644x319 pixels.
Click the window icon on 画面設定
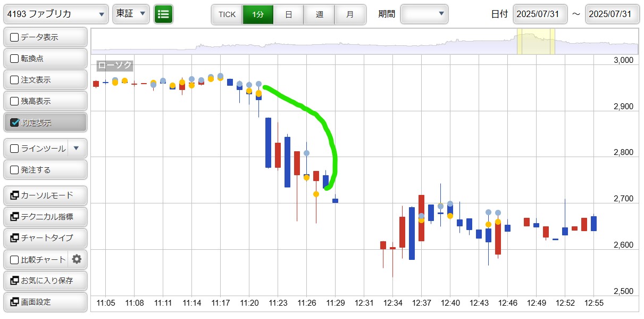(x=14, y=301)
